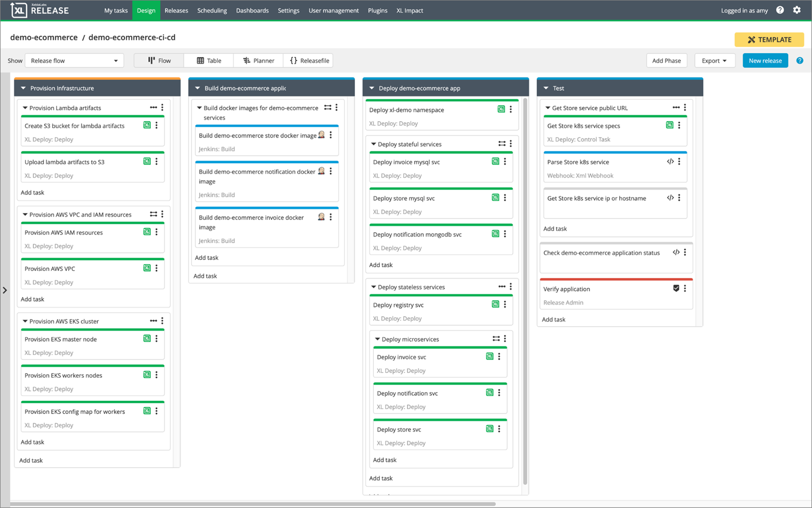
Task: Click sequential group icon on Provision Lambda artifacts
Action: tap(153, 108)
